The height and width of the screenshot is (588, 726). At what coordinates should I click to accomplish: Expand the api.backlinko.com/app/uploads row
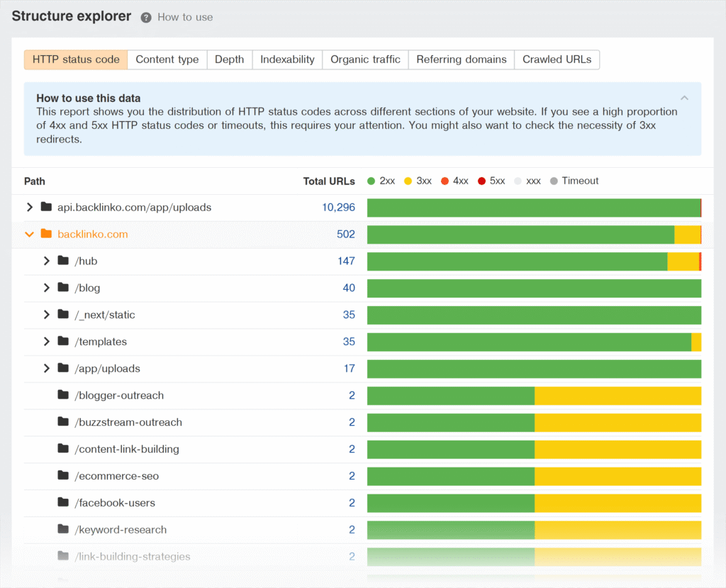[30, 207]
